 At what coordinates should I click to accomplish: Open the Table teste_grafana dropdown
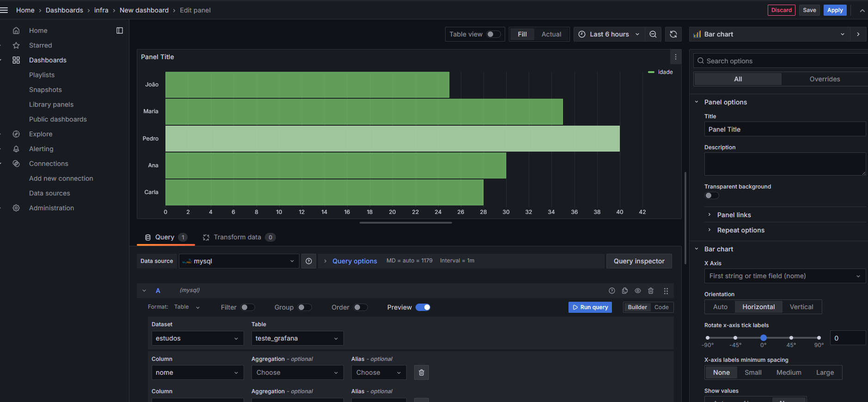(297, 338)
